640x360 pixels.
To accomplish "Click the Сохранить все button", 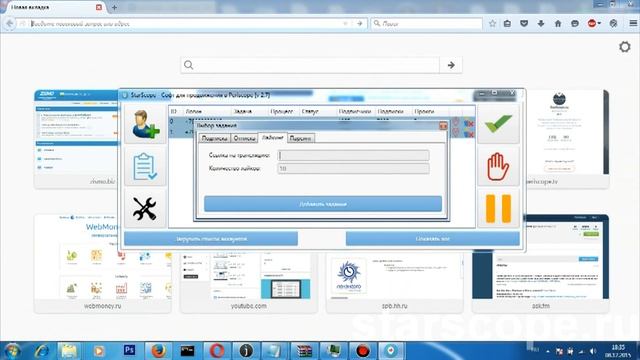I will point(433,239).
